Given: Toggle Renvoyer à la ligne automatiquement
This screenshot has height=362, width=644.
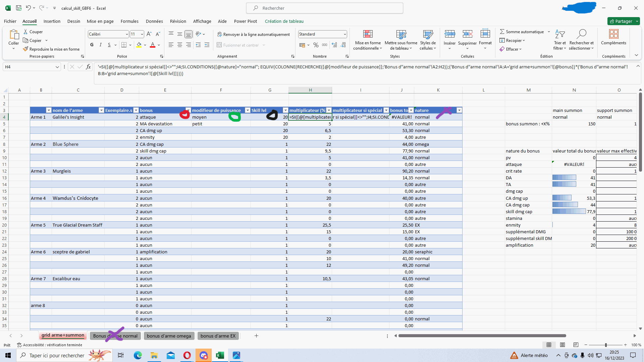Looking at the screenshot, I should 254,34.
